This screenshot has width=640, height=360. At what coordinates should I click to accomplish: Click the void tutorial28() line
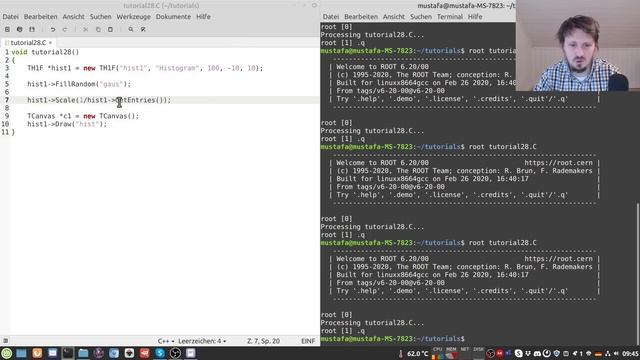click(45, 52)
